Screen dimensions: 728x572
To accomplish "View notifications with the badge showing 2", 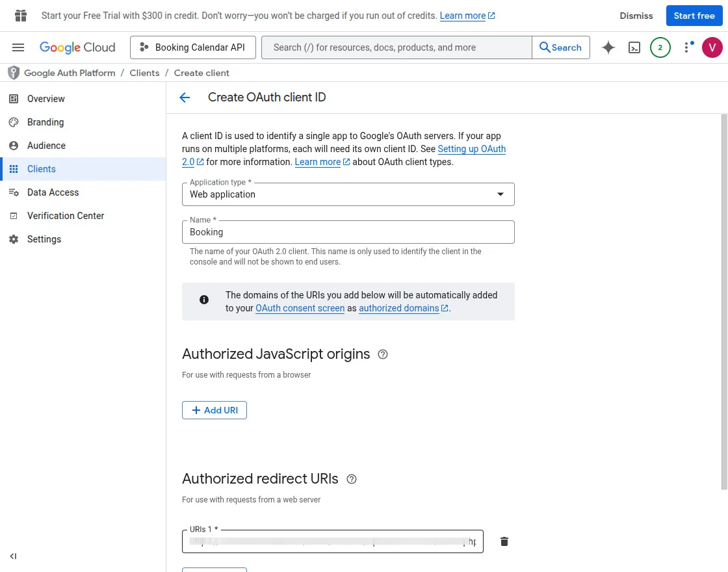I will tap(660, 47).
